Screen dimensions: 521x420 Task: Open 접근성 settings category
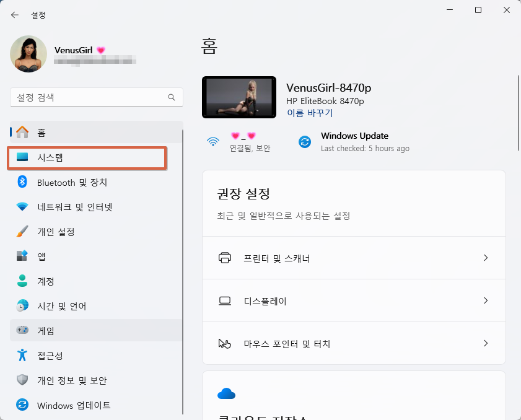(97, 355)
